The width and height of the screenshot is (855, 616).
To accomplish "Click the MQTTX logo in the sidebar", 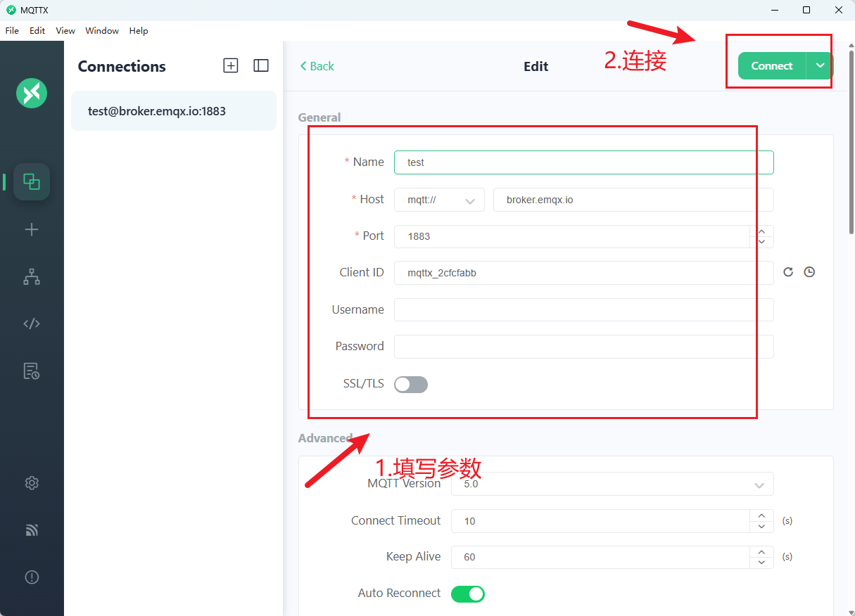I will [x=32, y=93].
